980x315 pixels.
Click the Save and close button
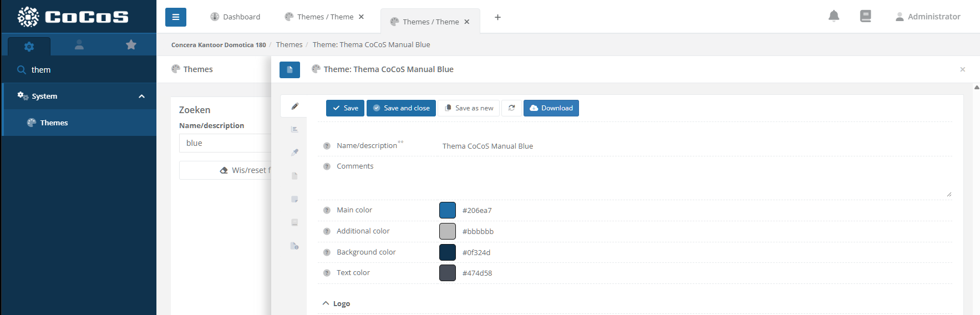tap(401, 108)
